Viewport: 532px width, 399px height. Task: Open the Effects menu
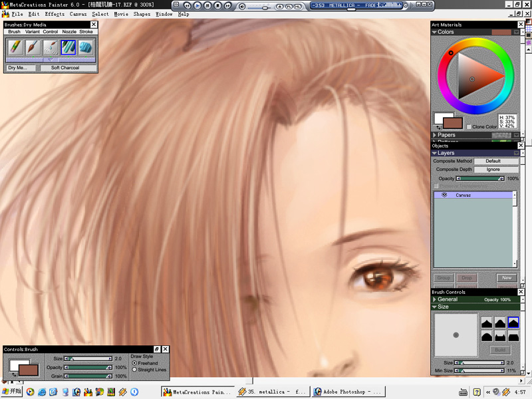tap(55, 14)
